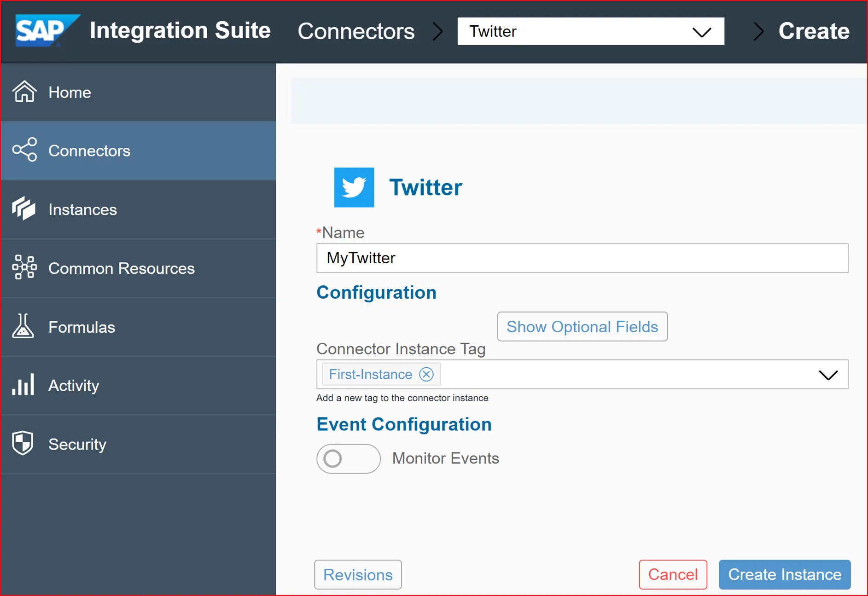This screenshot has height=596, width=868.
Task: Open the Create breadcrumb chevron
Action: click(x=757, y=31)
